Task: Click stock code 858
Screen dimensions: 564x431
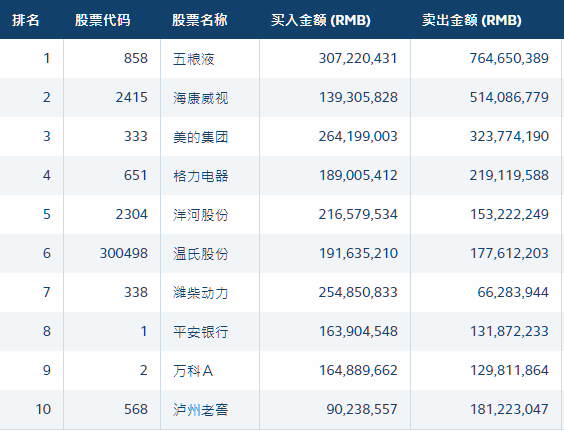Action: 136,58
